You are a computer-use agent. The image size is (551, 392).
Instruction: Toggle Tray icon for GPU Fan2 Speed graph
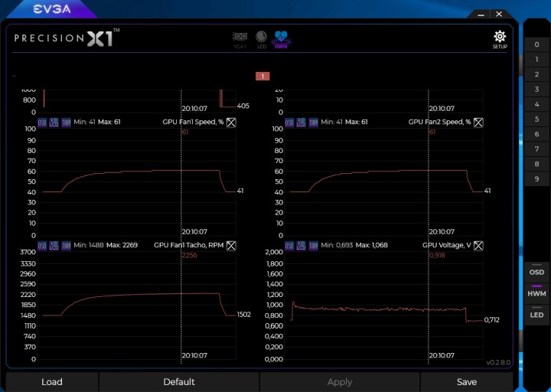click(x=313, y=122)
